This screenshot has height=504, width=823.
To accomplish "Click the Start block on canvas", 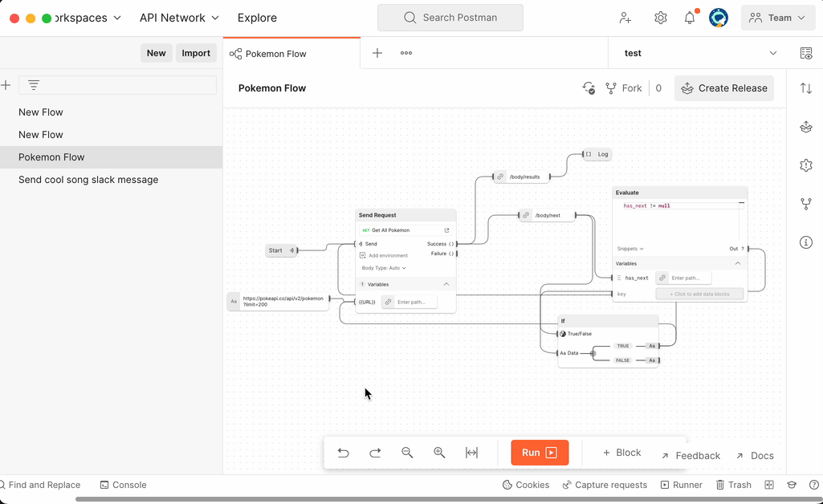I will click(281, 250).
